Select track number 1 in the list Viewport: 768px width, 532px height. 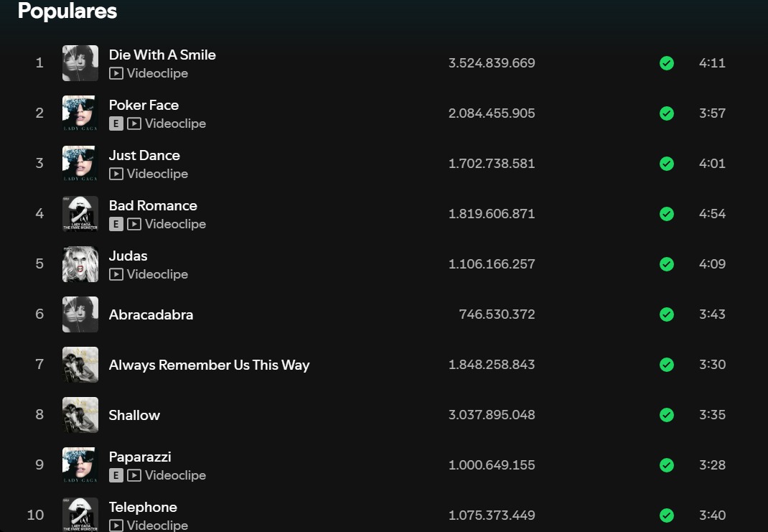(x=39, y=63)
